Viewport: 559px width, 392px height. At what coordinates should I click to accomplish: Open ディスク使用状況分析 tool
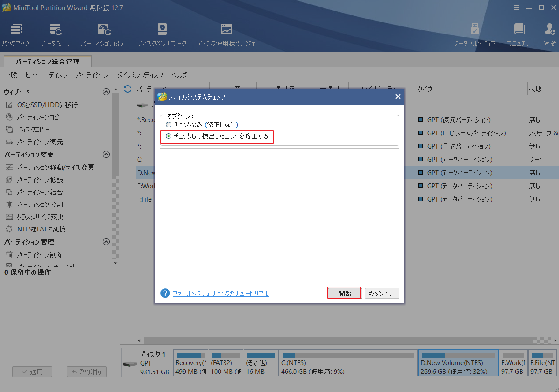[226, 34]
